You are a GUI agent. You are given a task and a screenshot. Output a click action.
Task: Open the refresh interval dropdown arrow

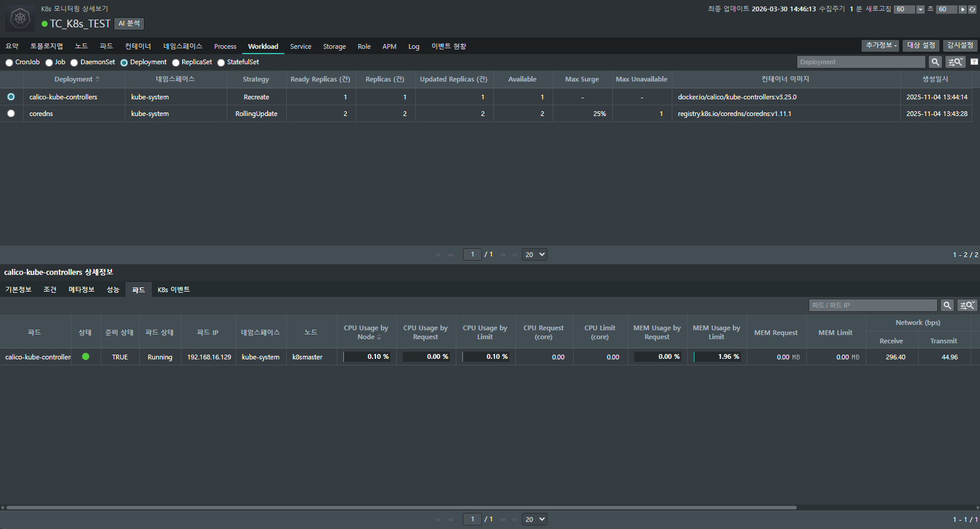pos(920,10)
